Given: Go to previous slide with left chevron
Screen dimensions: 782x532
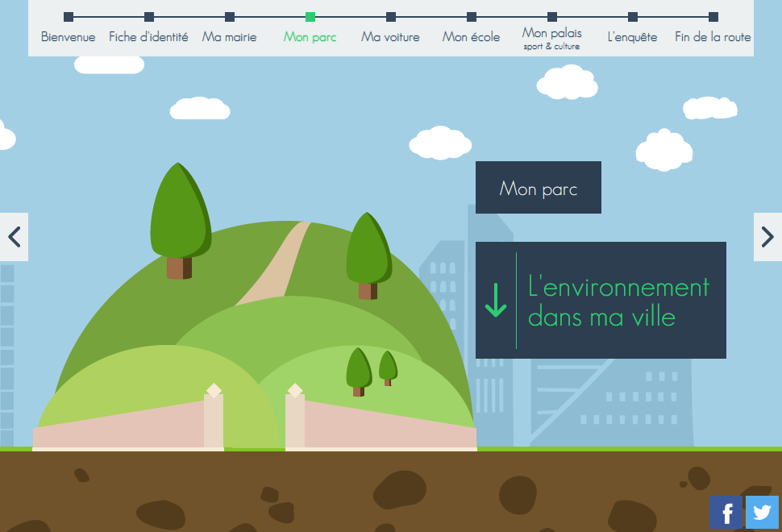Looking at the screenshot, I should (14, 237).
